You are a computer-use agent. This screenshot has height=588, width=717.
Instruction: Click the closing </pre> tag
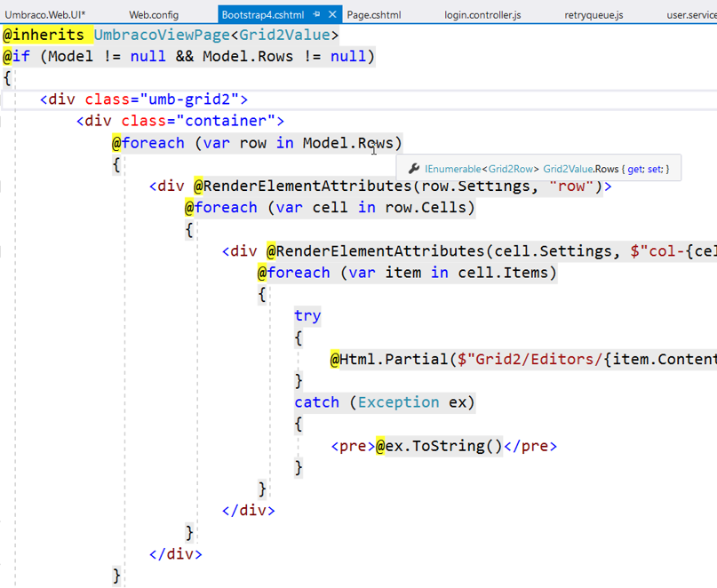(530, 445)
